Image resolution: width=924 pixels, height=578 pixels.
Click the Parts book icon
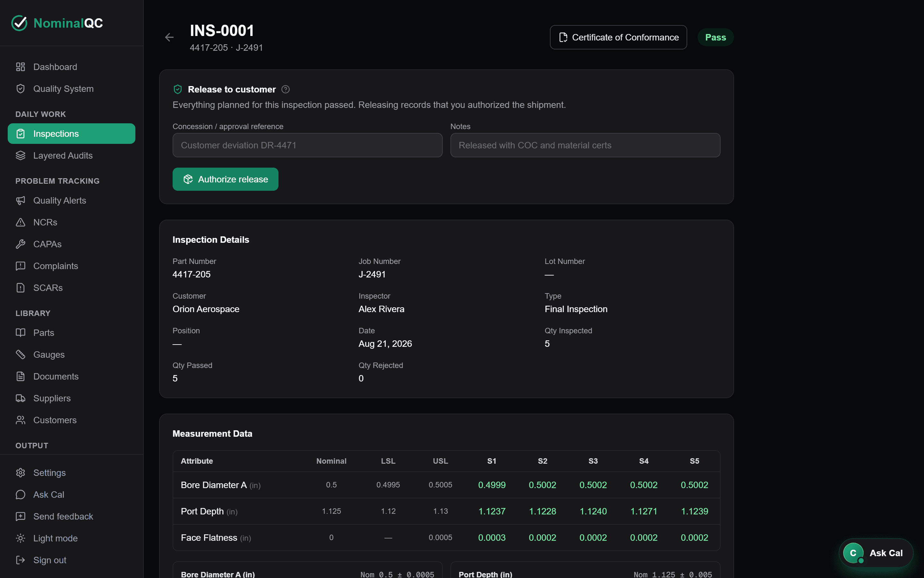[21, 333]
